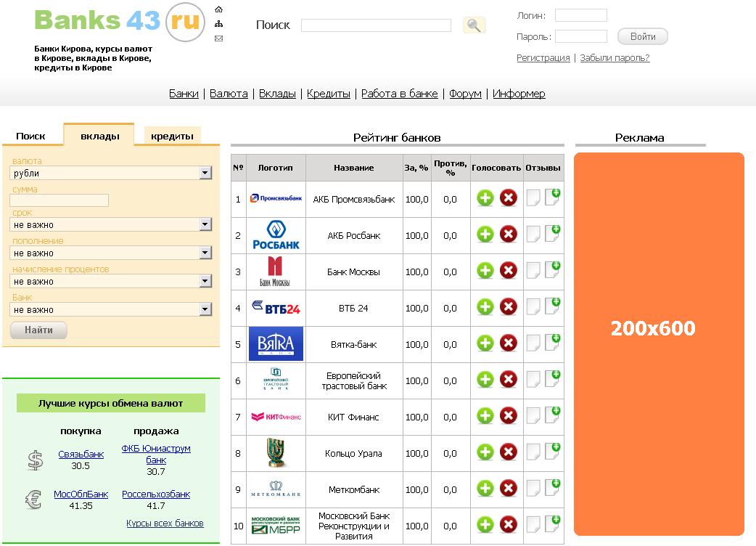
Task: Open the sitemap icon beside the logo
Action: (x=219, y=24)
